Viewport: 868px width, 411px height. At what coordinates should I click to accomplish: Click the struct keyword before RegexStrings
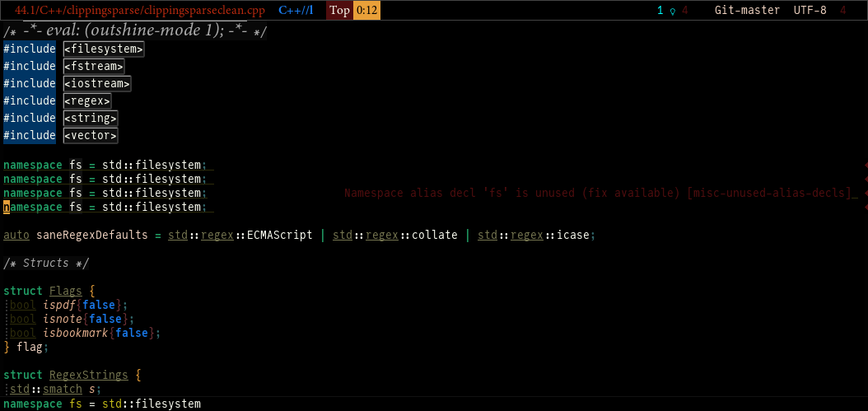23,375
